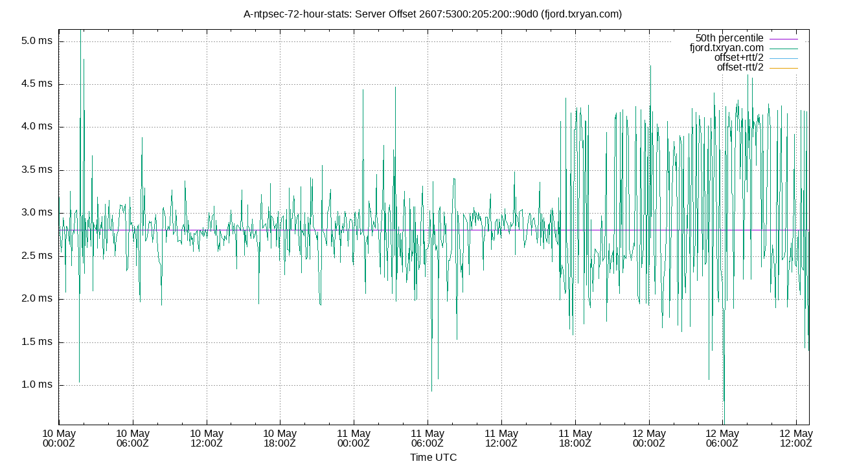Click the '12 May 12:00Z' x-axis label
This screenshot has width=868, height=466.
point(795,438)
